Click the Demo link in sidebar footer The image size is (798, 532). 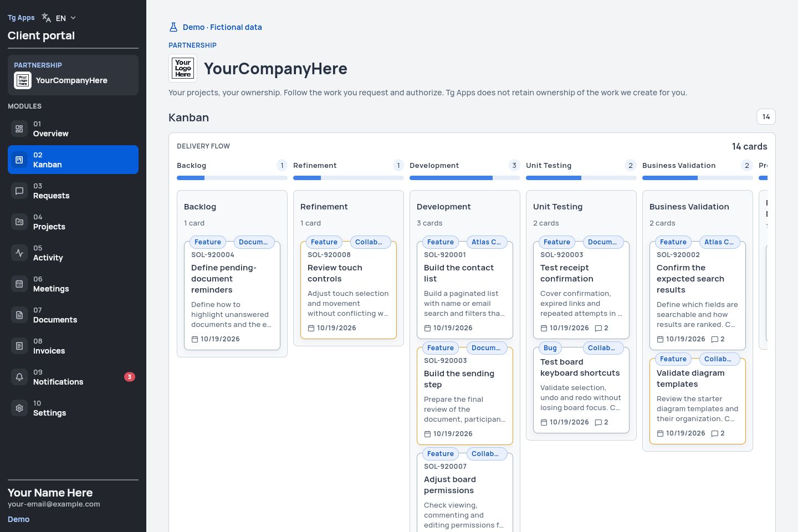tap(18, 519)
